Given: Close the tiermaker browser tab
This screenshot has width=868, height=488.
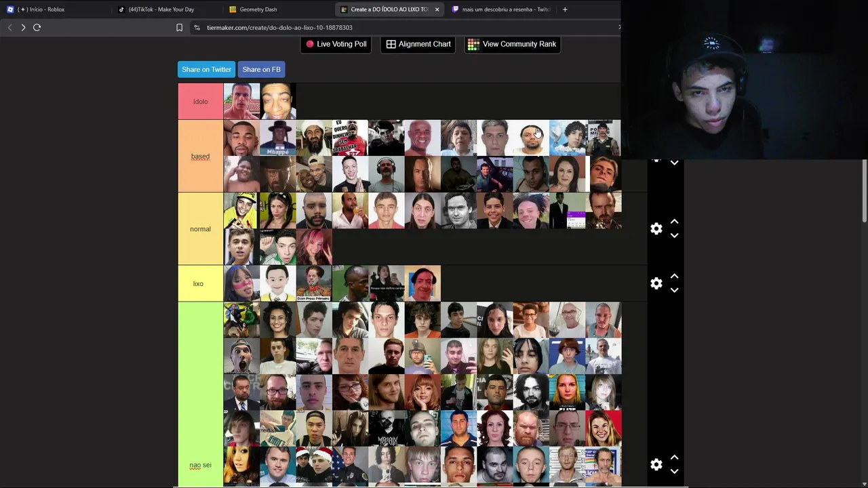Looking at the screenshot, I should 437,9.
